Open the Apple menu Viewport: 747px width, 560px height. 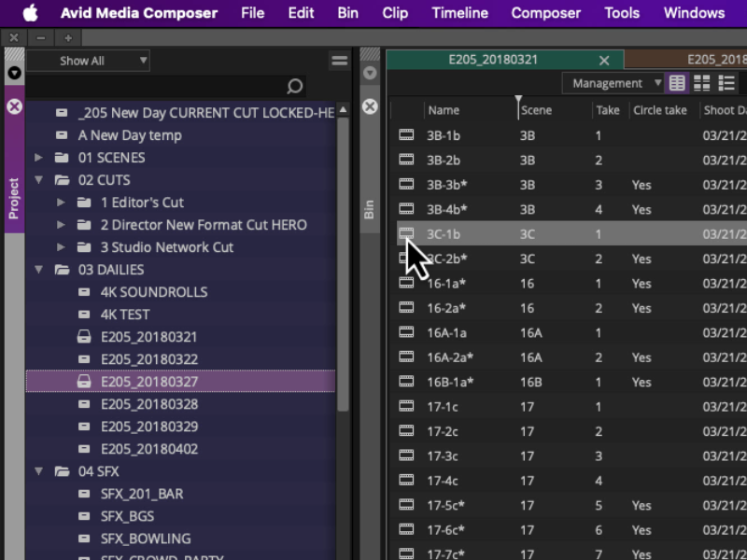pos(30,13)
